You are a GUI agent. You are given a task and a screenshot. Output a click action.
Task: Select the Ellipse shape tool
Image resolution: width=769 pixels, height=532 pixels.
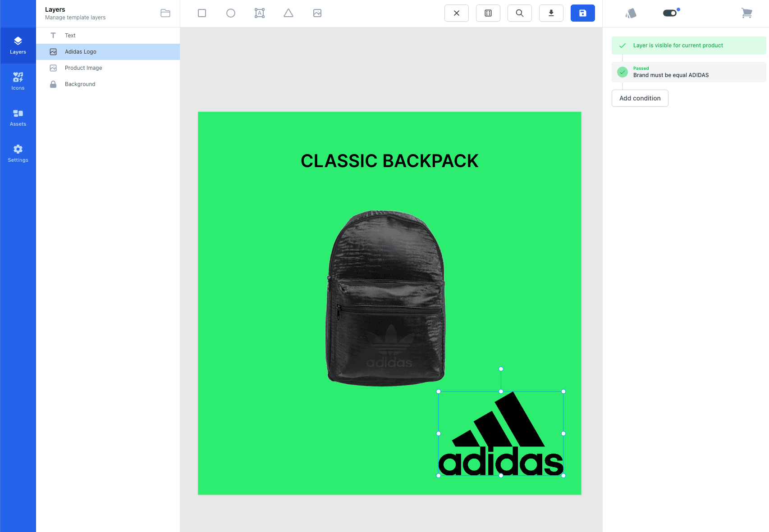pyautogui.click(x=231, y=13)
